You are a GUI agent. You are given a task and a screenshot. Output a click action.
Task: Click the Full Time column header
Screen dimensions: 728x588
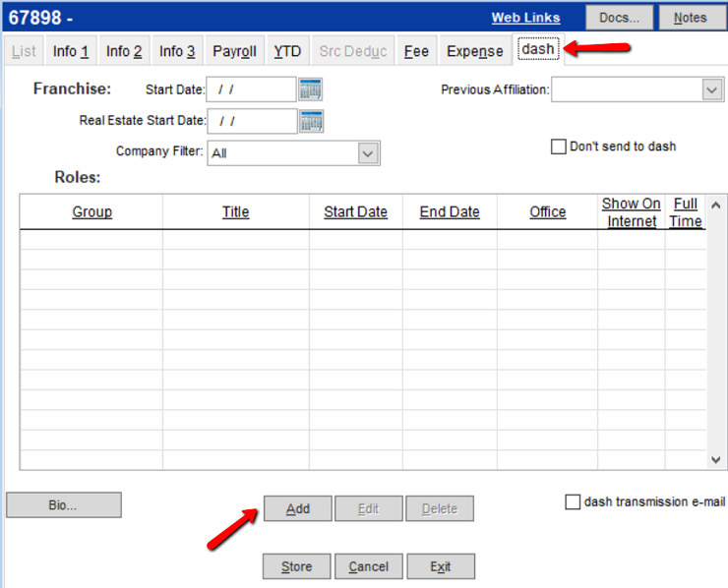tap(686, 212)
